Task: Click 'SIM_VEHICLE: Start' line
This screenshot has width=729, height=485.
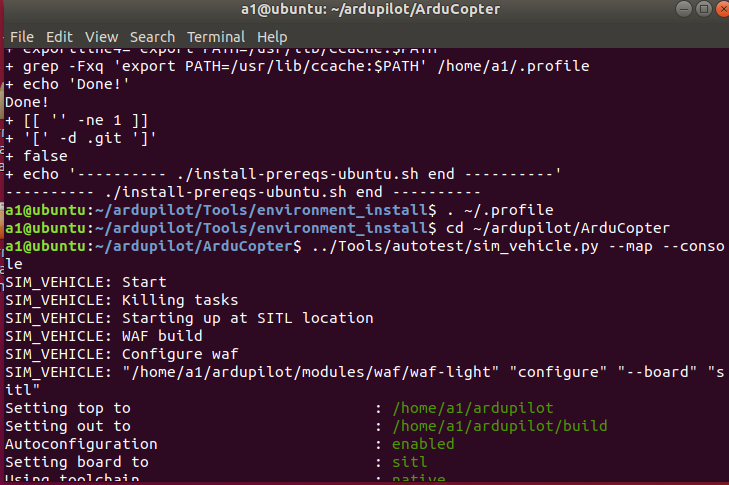Action: [86, 282]
